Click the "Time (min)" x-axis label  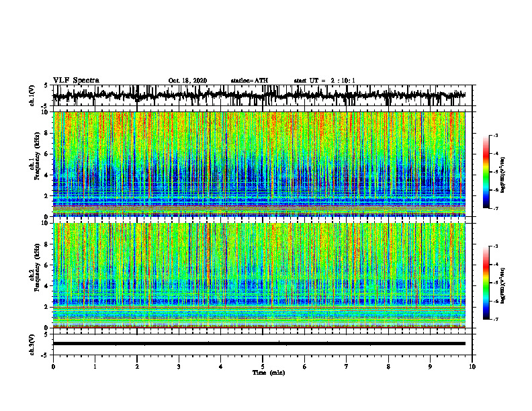(269, 373)
